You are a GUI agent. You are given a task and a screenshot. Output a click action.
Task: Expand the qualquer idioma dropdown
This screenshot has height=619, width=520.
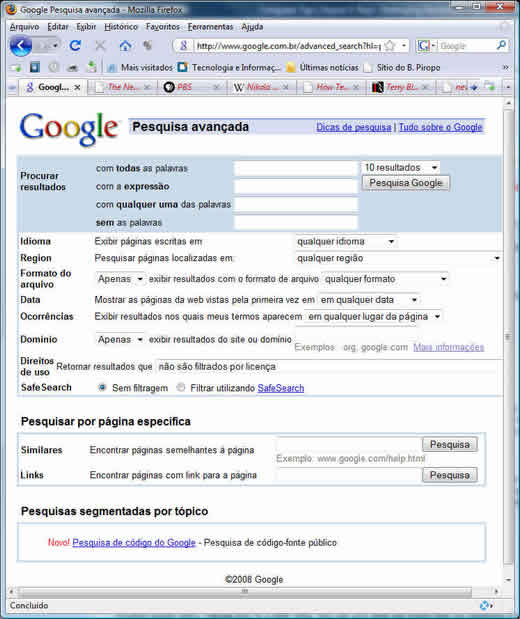click(x=345, y=241)
